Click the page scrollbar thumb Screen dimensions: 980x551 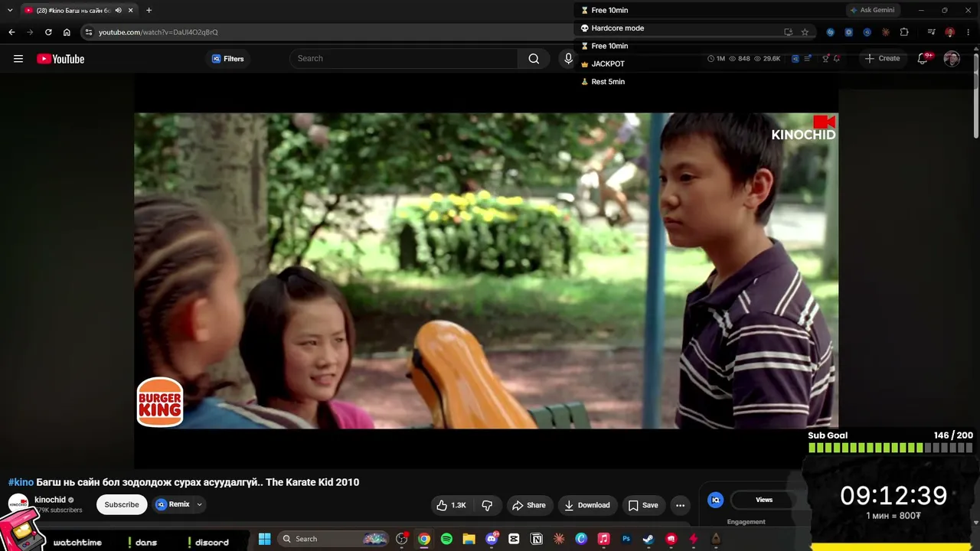pyautogui.click(x=975, y=97)
